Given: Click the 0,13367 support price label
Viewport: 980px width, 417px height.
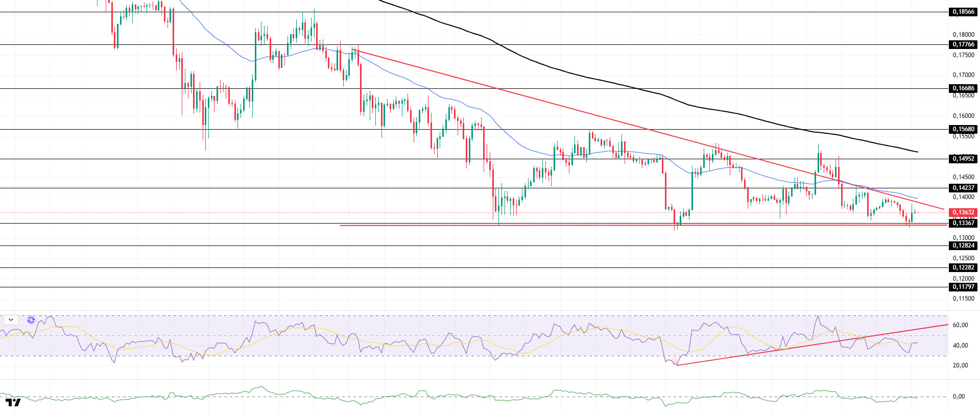Looking at the screenshot, I should pos(963,223).
